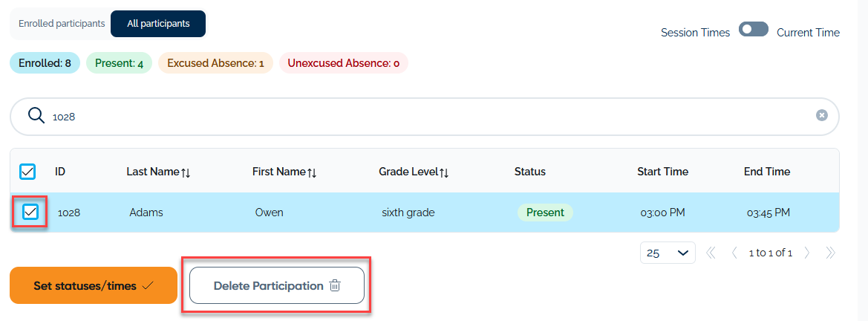Clear the search field with the X icon
The width and height of the screenshot is (868, 321).
(821, 115)
